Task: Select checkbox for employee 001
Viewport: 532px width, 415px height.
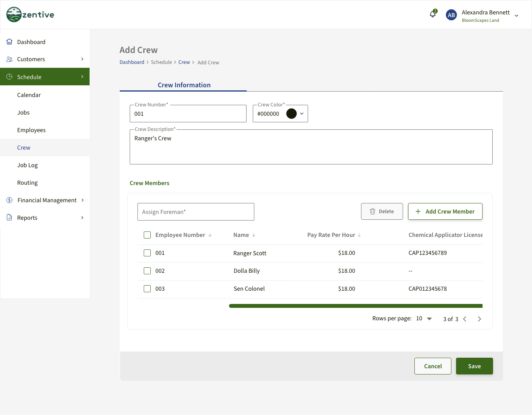Action: (x=147, y=253)
